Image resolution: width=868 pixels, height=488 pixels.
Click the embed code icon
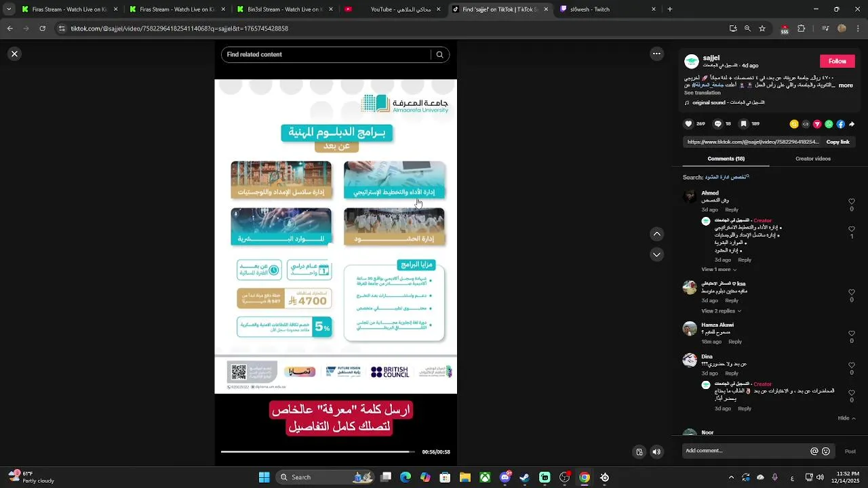coord(806,124)
